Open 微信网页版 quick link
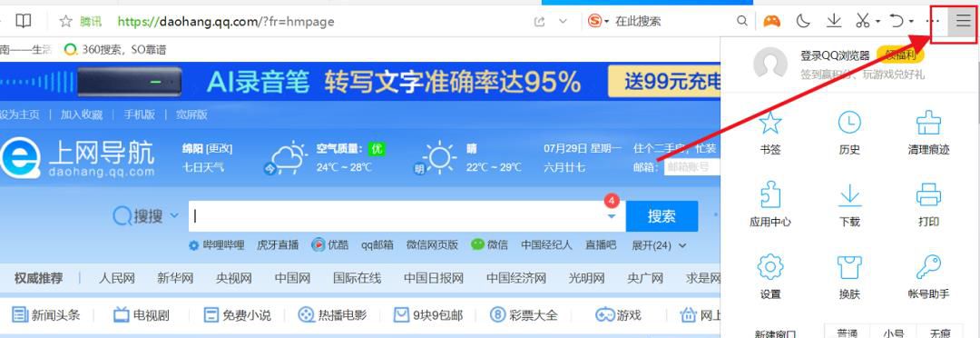The image size is (980, 338). (x=432, y=245)
